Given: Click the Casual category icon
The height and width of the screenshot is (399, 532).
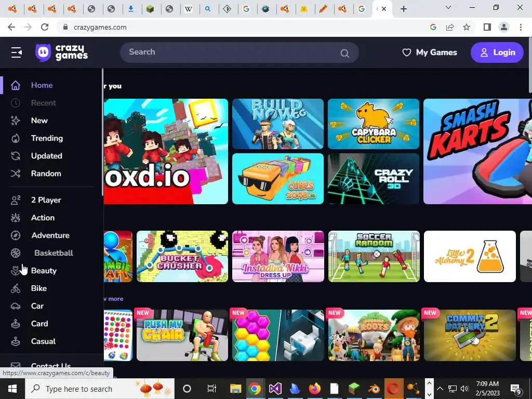Looking at the screenshot, I should [16, 341].
